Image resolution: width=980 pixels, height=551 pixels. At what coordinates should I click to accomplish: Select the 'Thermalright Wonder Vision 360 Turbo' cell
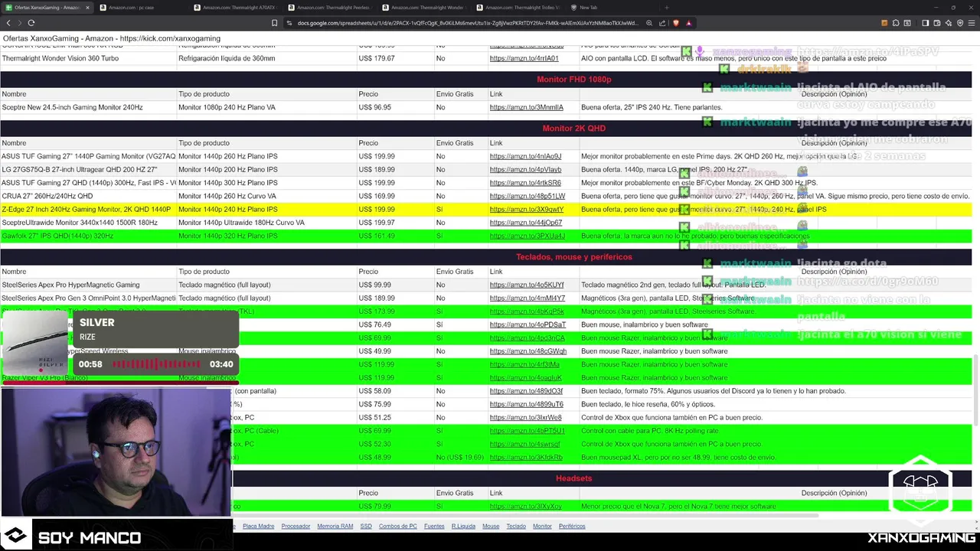pyautogui.click(x=88, y=58)
